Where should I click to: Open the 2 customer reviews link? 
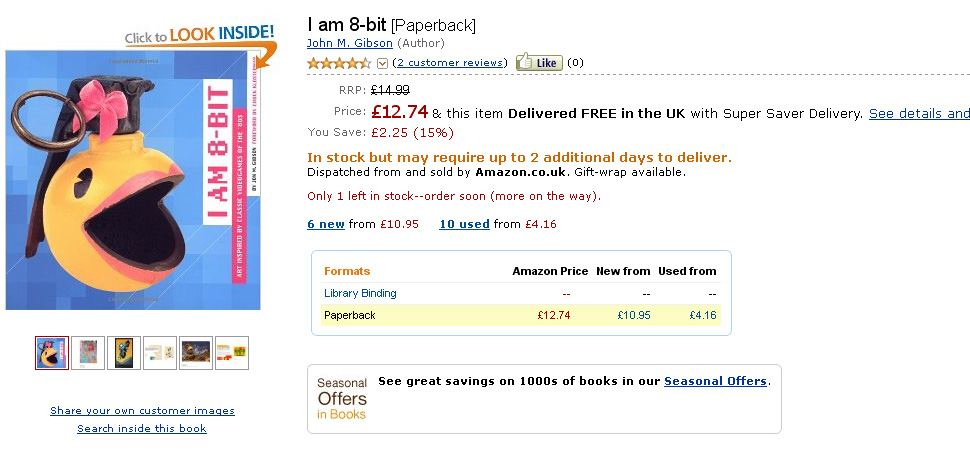450,63
